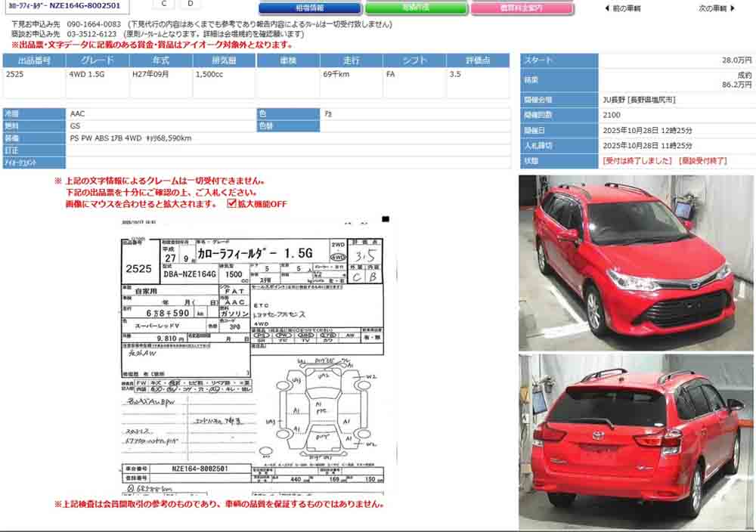Open the blue 相場情報 tab
This screenshot has height=532, width=756.
point(308,8)
